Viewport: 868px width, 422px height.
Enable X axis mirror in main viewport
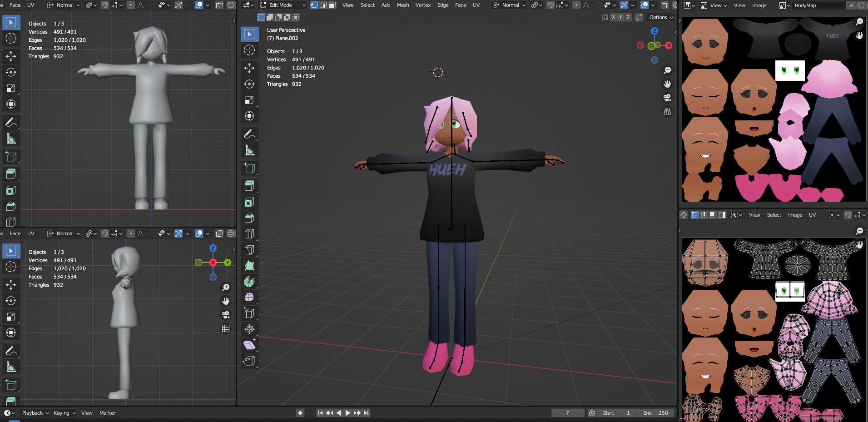(613, 17)
